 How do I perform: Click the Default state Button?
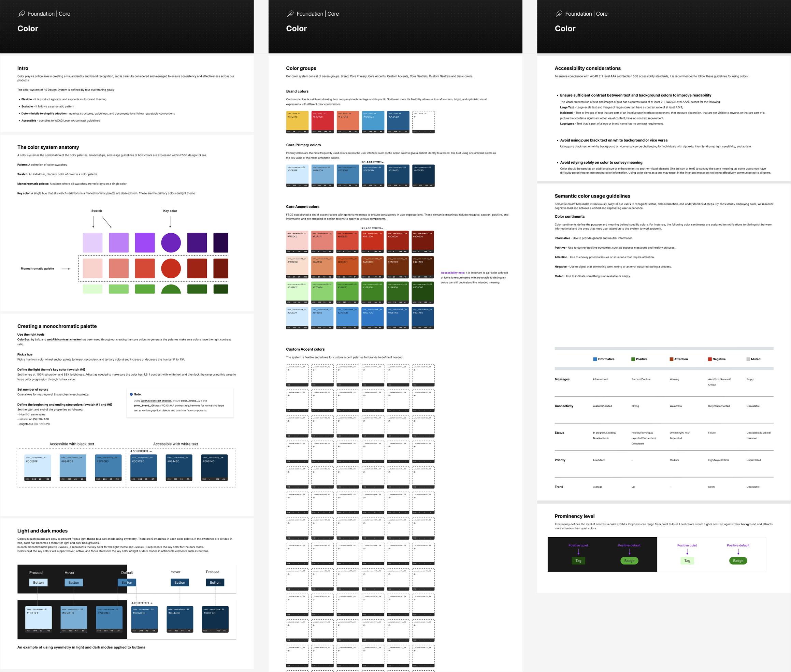(x=127, y=583)
